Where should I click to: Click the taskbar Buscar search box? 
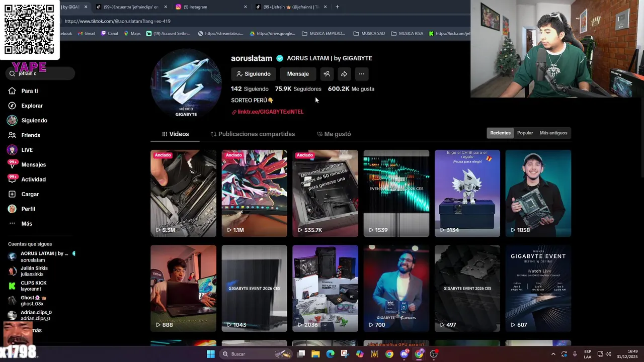pos(256,354)
